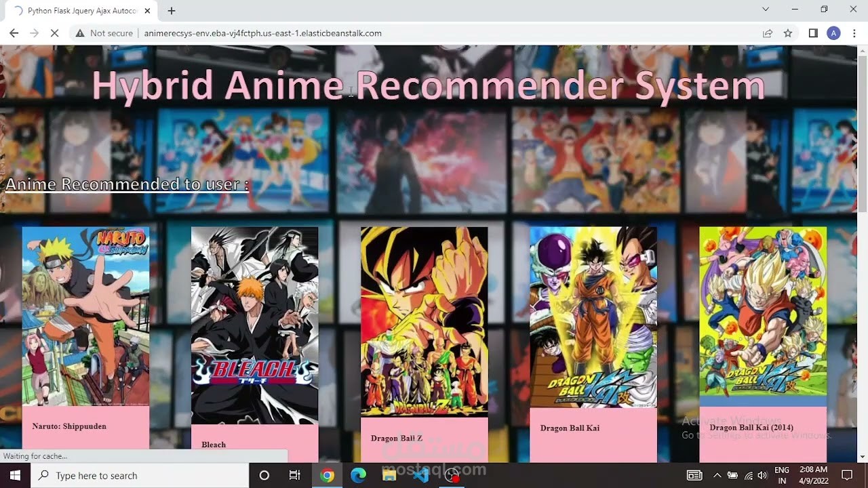868x488 pixels.
Task: Share this page via the share icon
Action: 768,33
